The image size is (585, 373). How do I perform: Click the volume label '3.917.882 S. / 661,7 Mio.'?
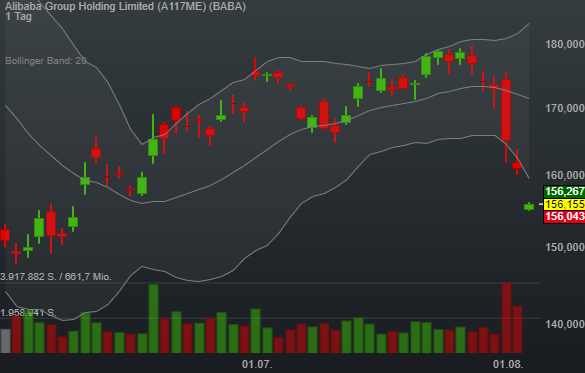click(56, 277)
